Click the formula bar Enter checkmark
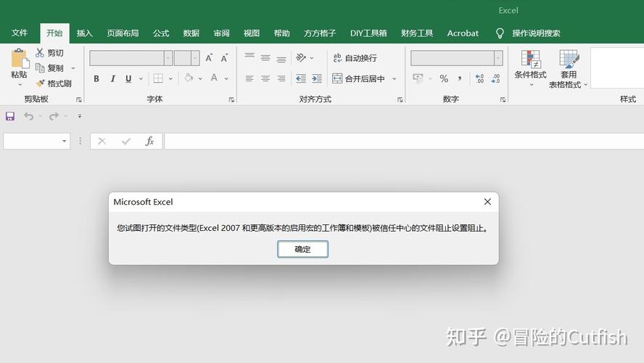Screen dimensions: 644x363 click(x=126, y=142)
